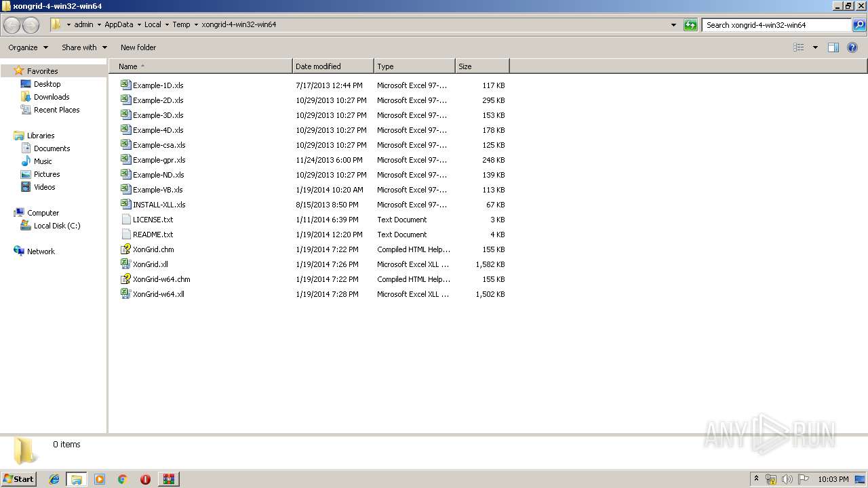Viewport: 868px width, 488px height.
Task: Sort by the Name column header
Action: pos(201,66)
